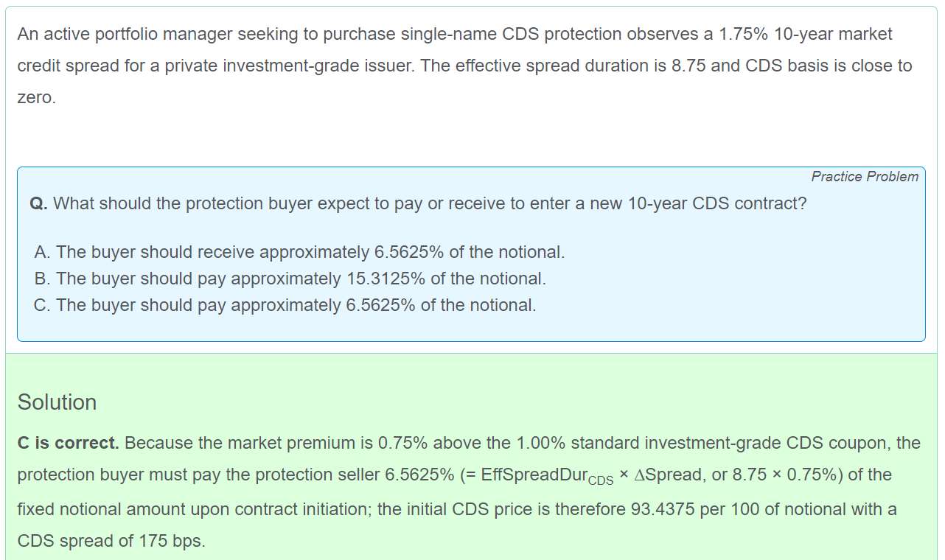Click the Practice Problem label

point(864,177)
